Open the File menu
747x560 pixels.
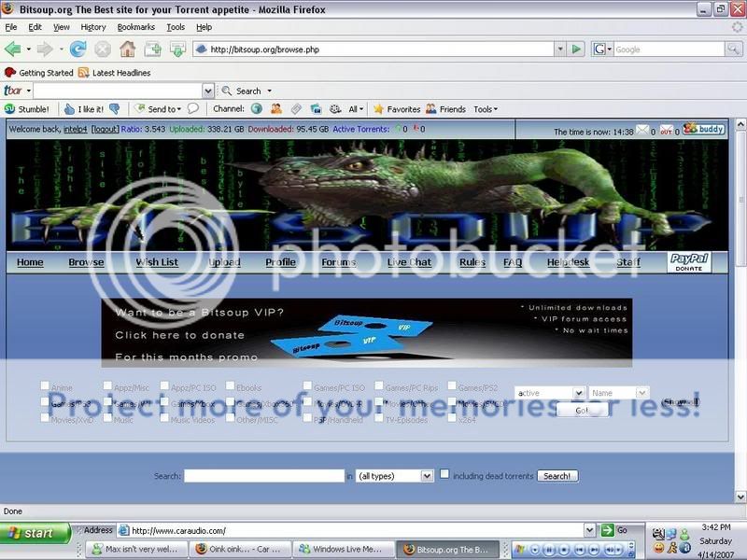pos(11,27)
